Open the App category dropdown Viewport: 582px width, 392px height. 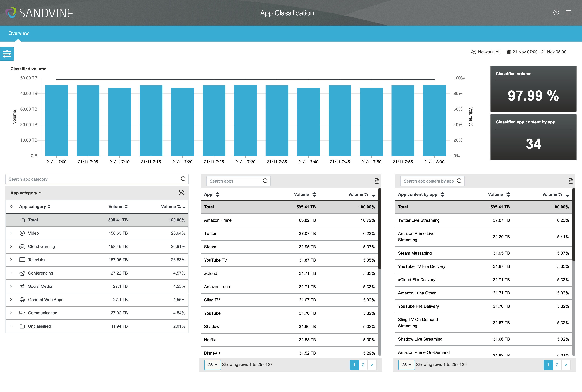(x=26, y=193)
